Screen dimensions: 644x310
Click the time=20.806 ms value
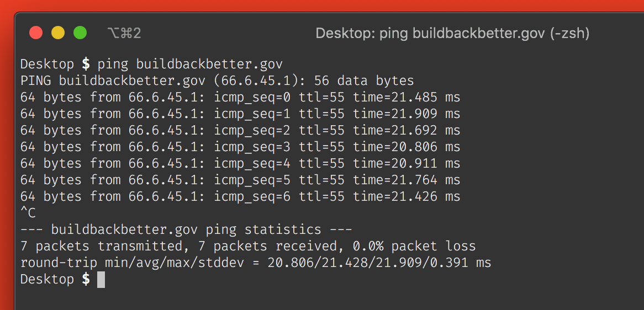[407, 147]
